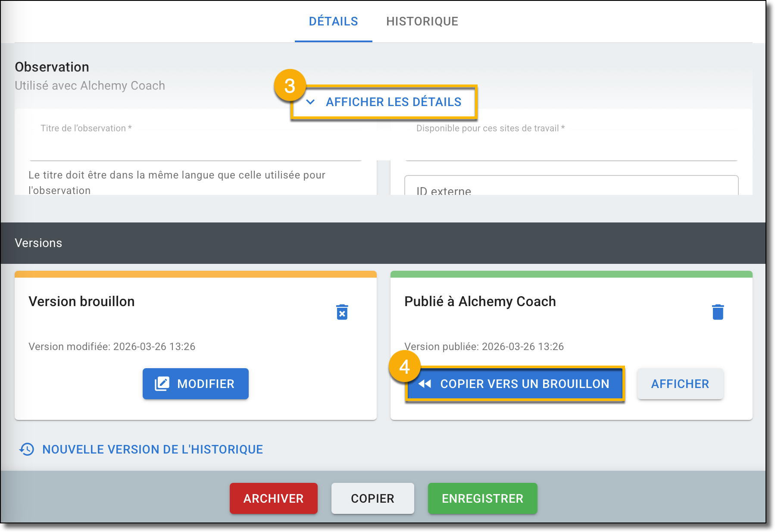
Task: Click the pencil edit icon inside Modifier
Action: coord(162,384)
